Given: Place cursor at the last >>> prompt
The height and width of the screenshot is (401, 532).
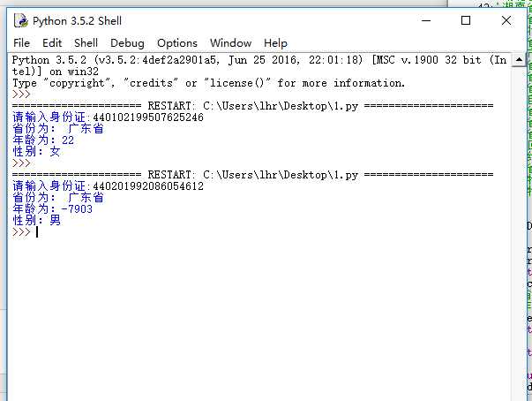Looking at the screenshot, I should 37,232.
